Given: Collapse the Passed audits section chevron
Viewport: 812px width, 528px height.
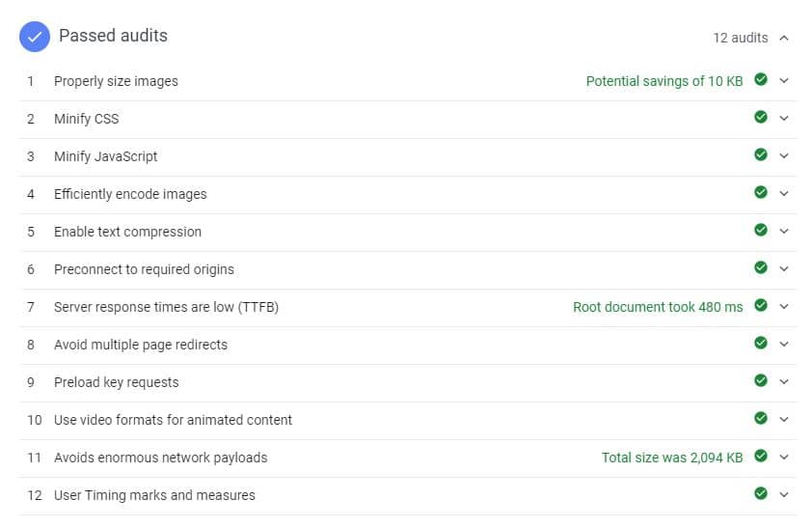Looking at the screenshot, I should pyautogui.click(x=784, y=38).
